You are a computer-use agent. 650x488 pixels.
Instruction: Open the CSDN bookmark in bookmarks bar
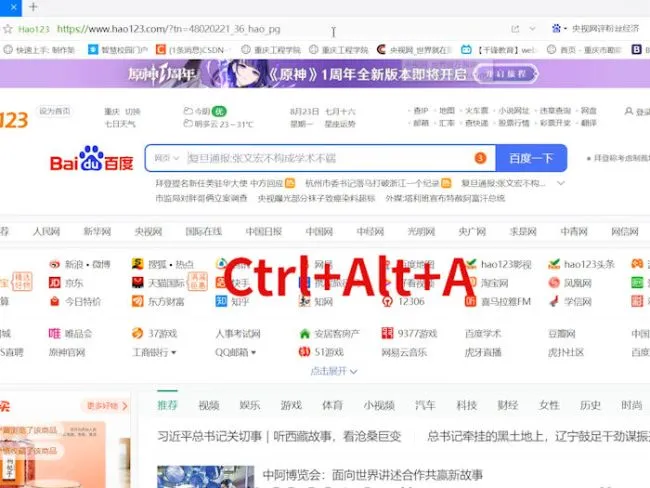tap(190, 50)
